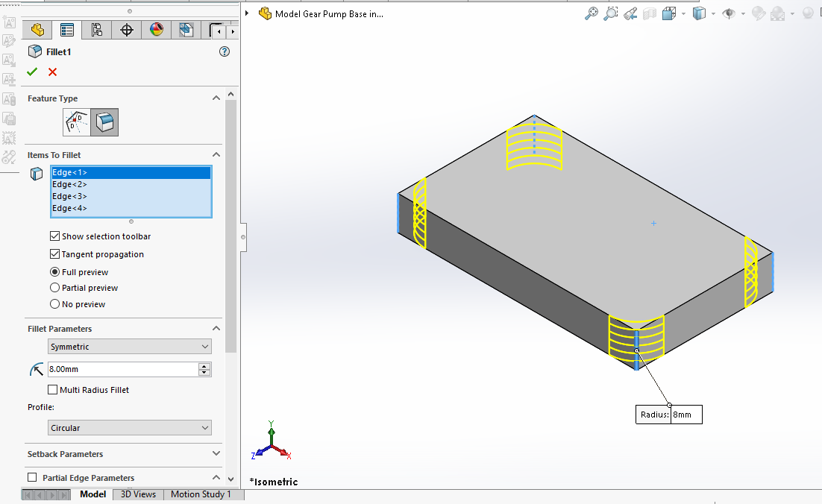Click the Previous View icon
Image resolution: width=822 pixels, height=504 pixels.
click(630, 13)
